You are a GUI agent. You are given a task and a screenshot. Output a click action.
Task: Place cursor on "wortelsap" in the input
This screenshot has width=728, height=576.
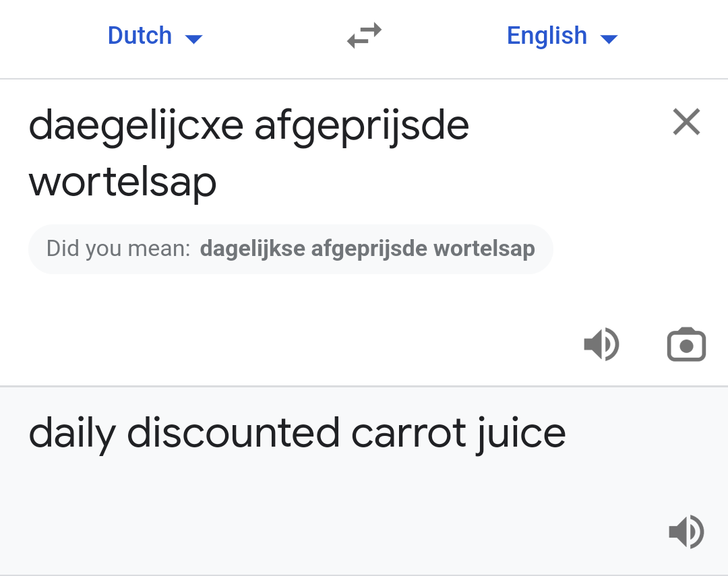pyautogui.click(x=122, y=182)
